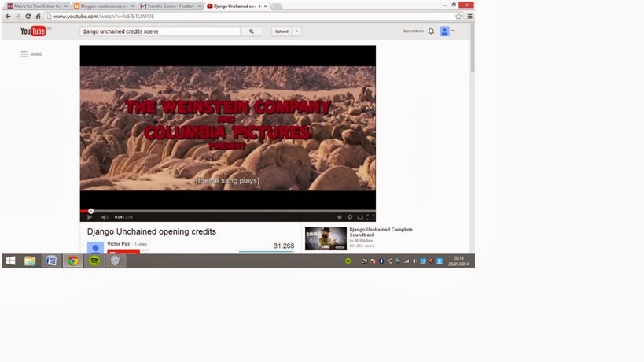Click the YouTube logo
Viewport: 644px width, 362px height.
click(33, 31)
